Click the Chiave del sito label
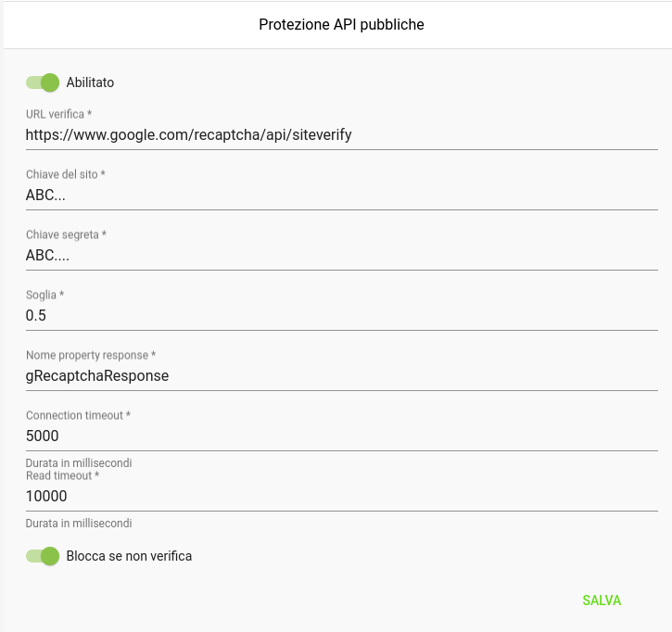This screenshot has height=632, width=672. click(66, 174)
